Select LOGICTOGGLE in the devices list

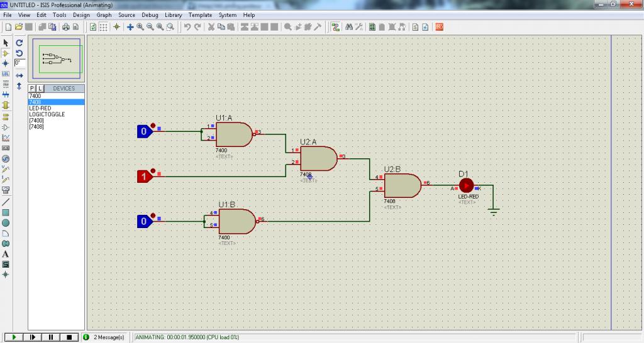tap(47, 114)
